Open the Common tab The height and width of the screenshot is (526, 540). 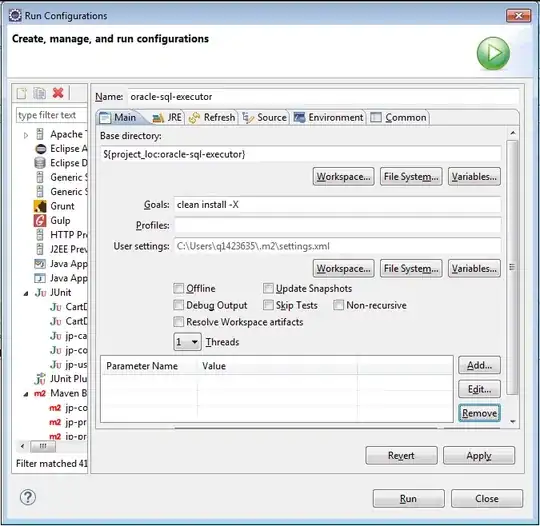pos(398,118)
